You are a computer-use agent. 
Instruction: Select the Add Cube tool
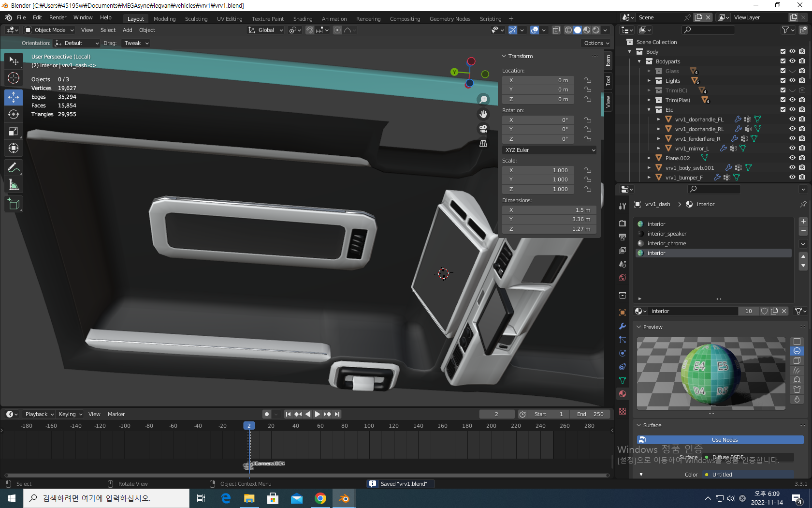pos(14,204)
